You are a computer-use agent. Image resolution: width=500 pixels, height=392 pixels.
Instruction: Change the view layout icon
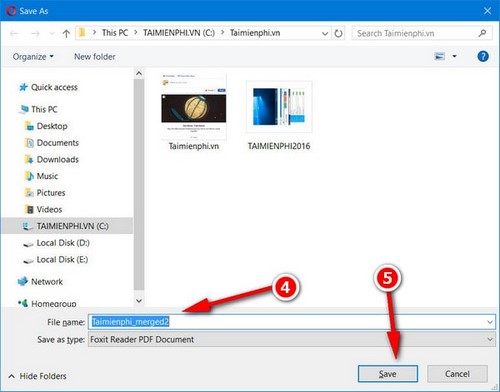coord(440,56)
